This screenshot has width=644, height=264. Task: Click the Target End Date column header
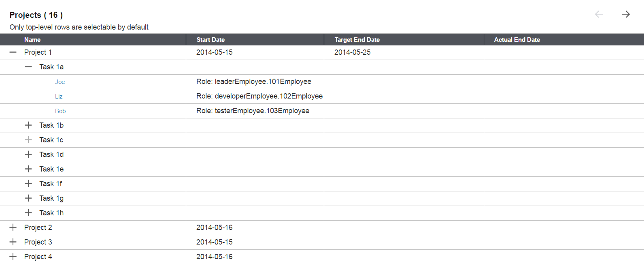coord(357,40)
